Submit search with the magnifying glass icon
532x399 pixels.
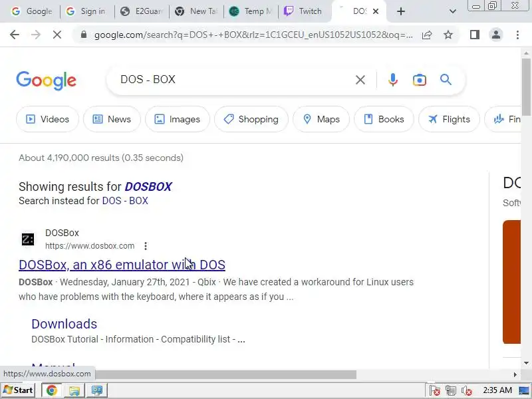coord(446,80)
